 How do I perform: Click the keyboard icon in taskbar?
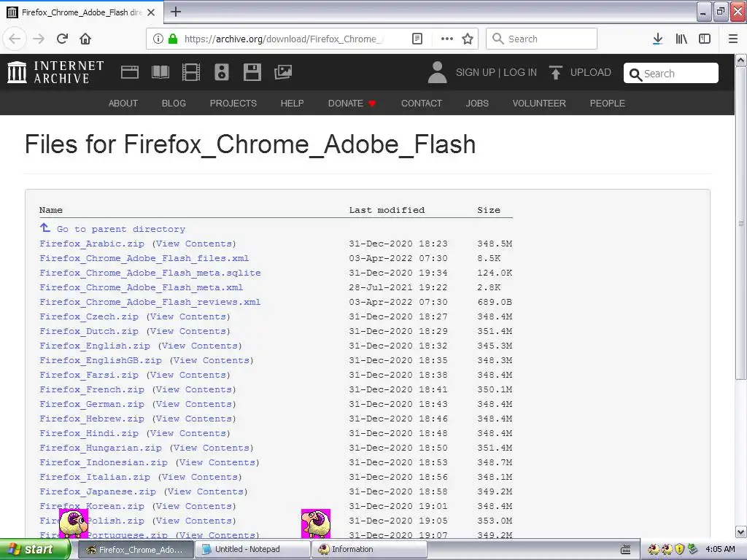tap(625, 550)
